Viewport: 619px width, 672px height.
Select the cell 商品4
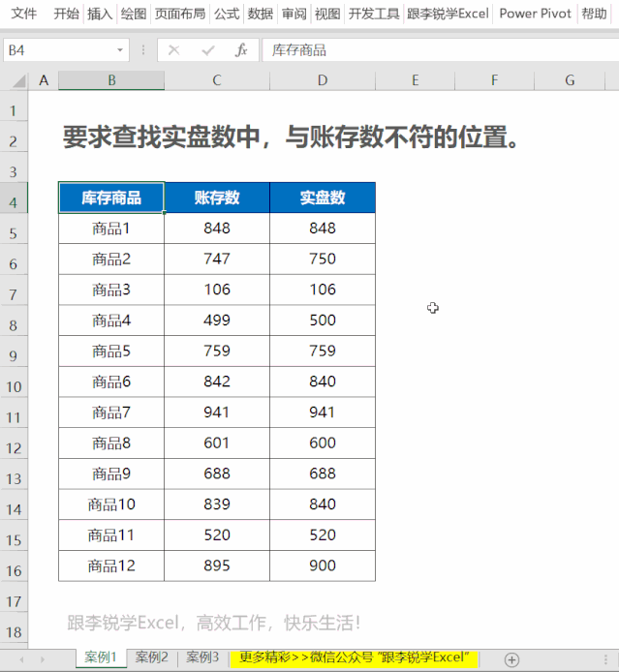pyautogui.click(x=111, y=321)
